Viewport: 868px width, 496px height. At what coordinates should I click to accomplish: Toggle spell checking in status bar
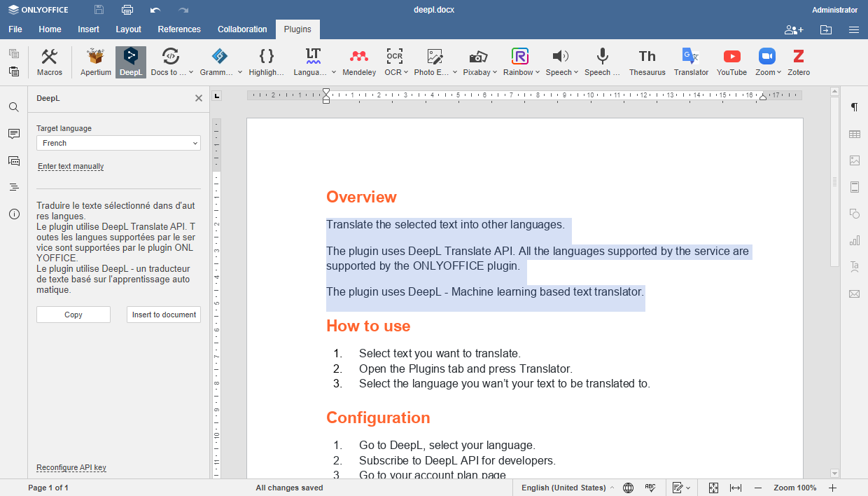click(650, 488)
